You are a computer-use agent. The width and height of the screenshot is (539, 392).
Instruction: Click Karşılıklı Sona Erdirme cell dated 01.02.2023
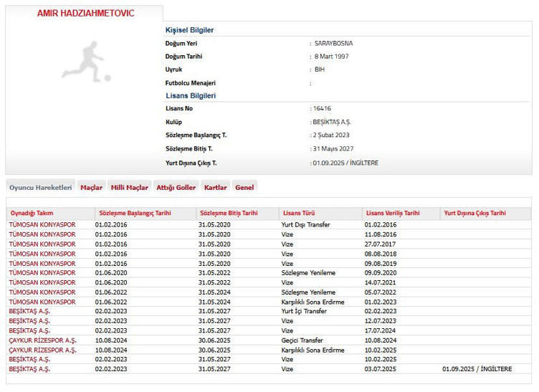tap(313, 302)
